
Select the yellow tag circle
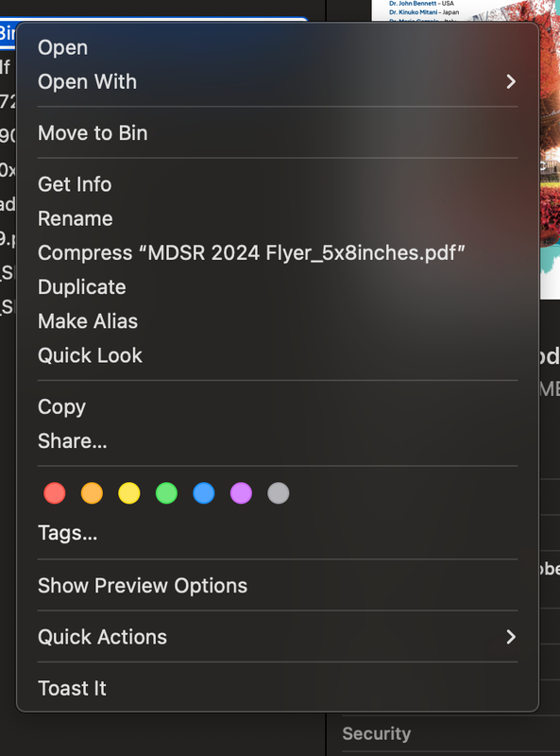click(x=128, y=492)
